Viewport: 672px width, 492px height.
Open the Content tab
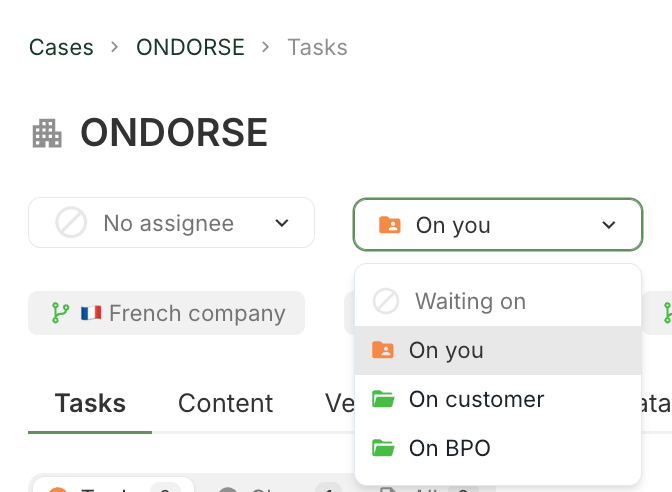coord(225,403)
